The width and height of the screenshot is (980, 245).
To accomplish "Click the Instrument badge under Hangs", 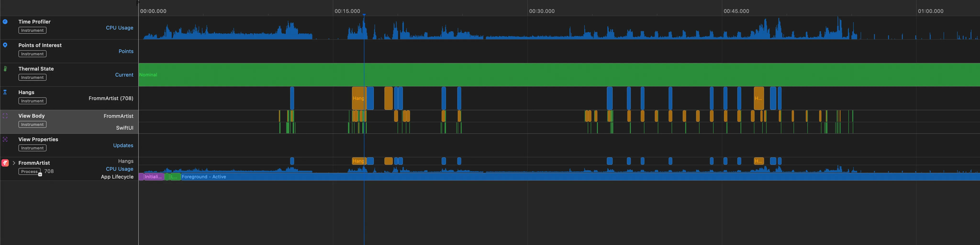I will 32,101.
